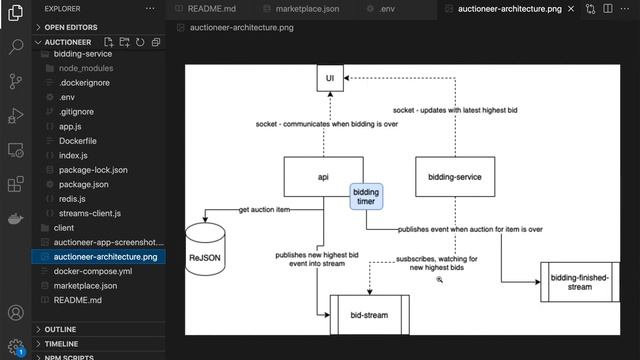Image resolution: width=640 pixels, height=360 pixels.
Task: Open editor more actions ellipsis
Action: (x=625, y=9)
